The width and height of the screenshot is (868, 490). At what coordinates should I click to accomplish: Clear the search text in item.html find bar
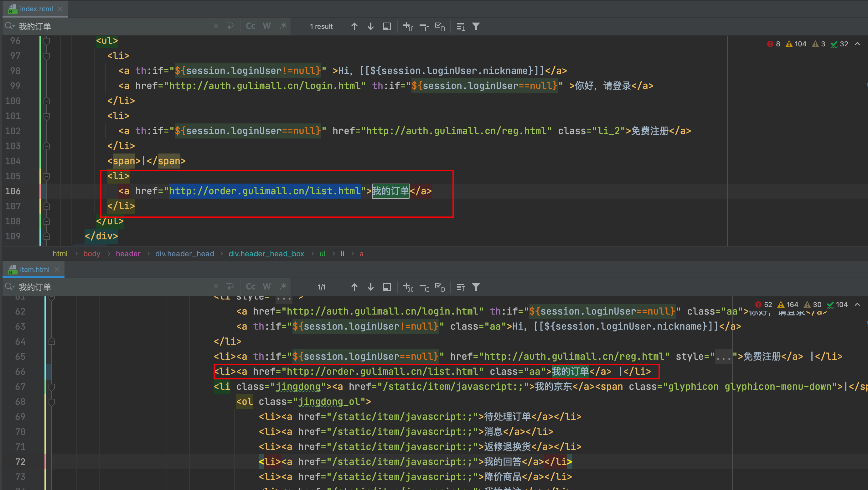tap(216, 287)
